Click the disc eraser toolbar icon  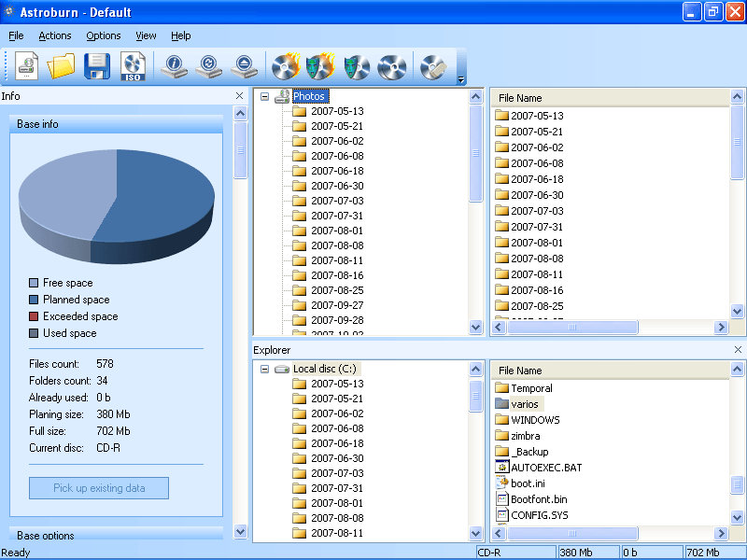tap(433, 66)
